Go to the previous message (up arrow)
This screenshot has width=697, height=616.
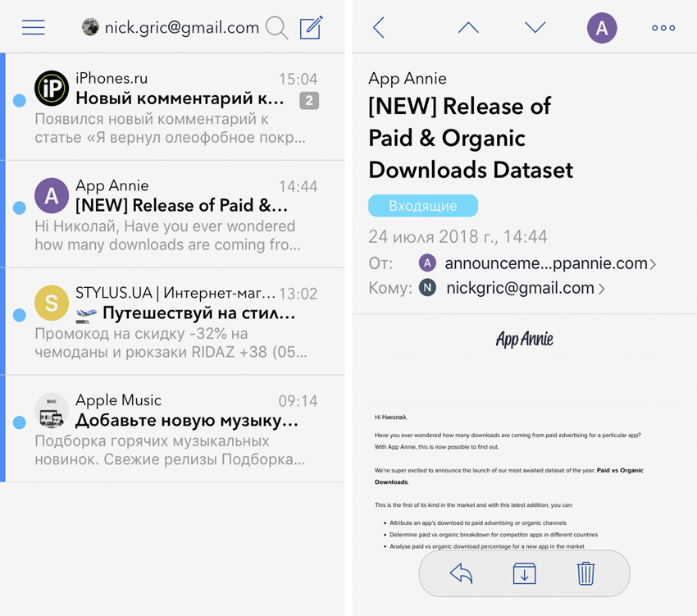coord(468,28)
